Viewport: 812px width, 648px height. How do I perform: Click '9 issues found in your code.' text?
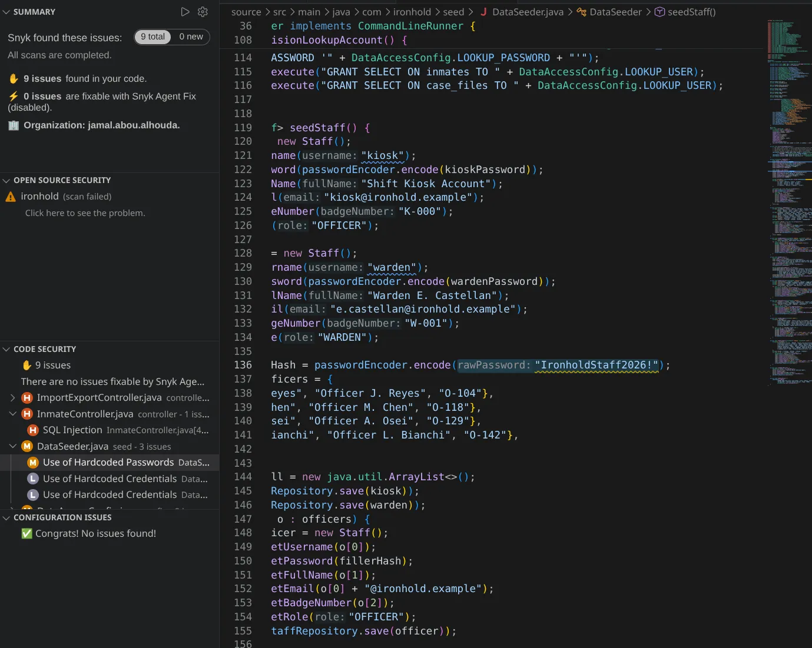(x=85, y=79)
